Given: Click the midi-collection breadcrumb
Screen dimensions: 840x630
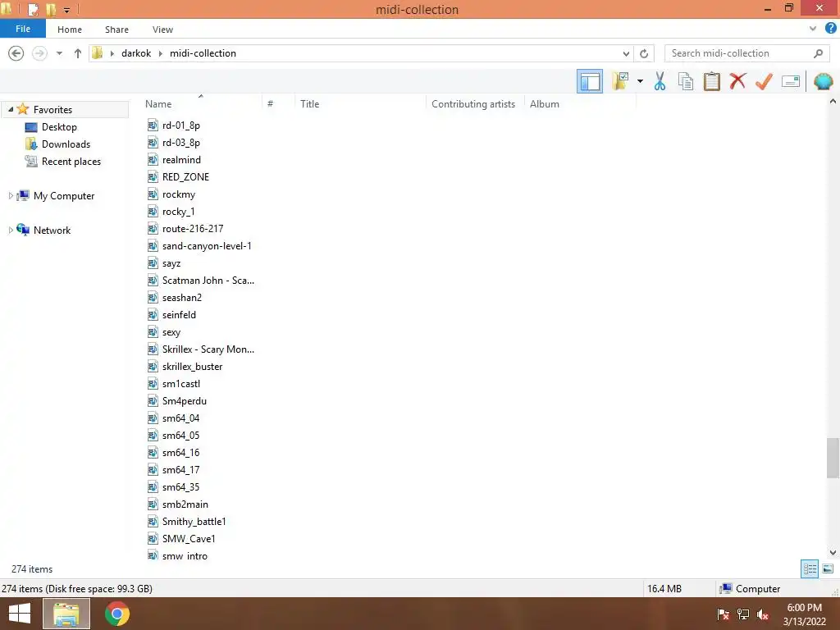Looking at the screenshot, I should (x=203, y=53).
